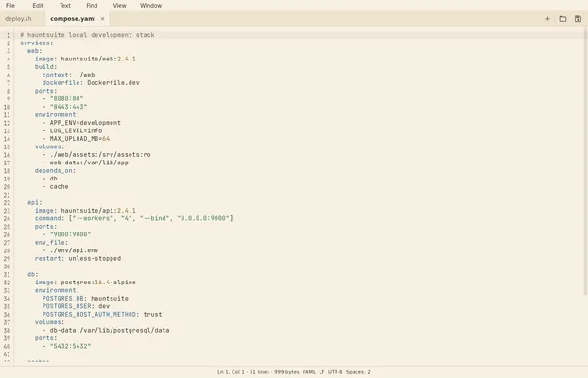Click the 'db:' service key on line 31

33,274
